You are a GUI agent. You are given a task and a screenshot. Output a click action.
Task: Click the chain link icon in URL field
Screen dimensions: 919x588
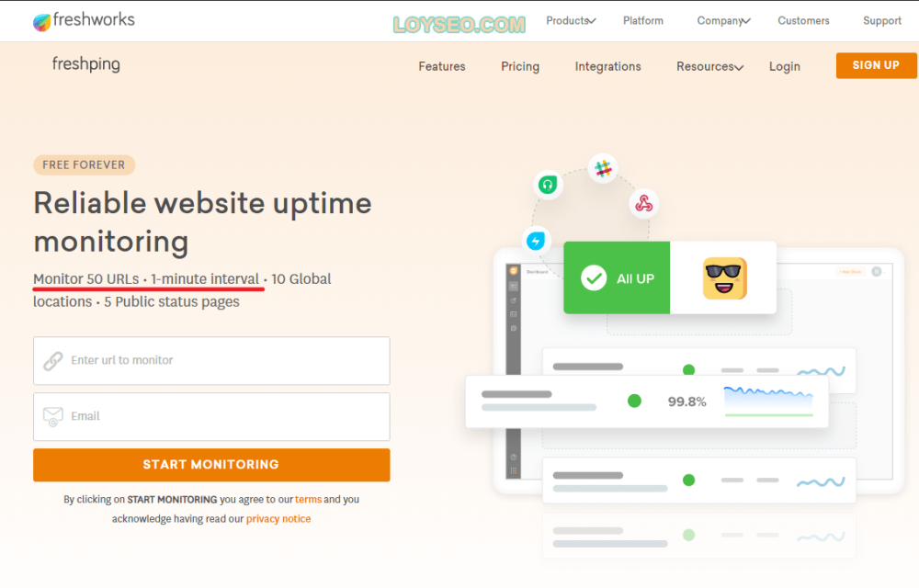point(52,361)
